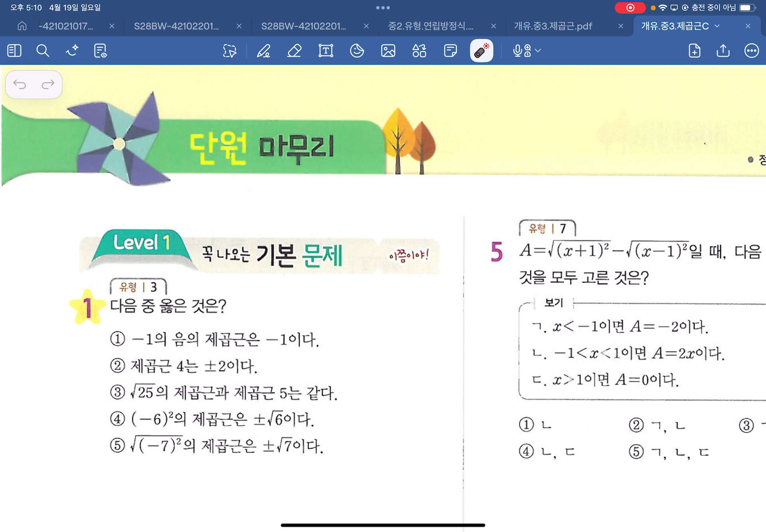Tap question 1 option ③ about √25
The image size is (766, 532).
pos(224,392)
